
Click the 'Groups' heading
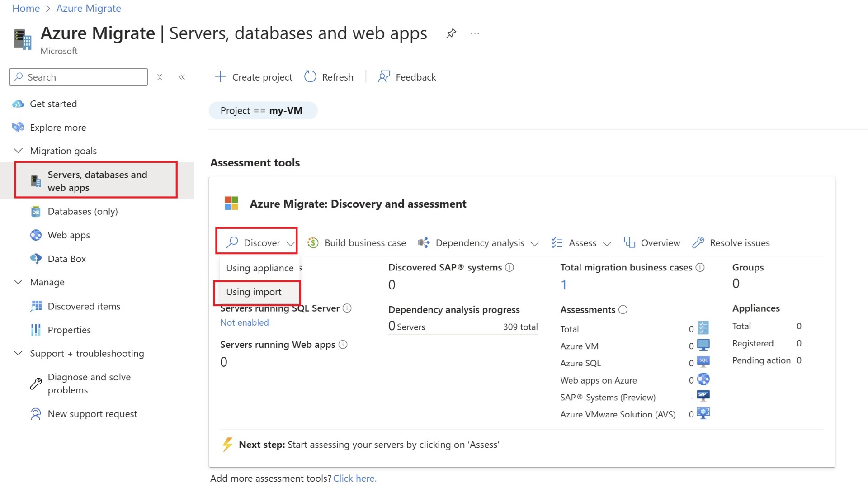(x=748, y=267)
